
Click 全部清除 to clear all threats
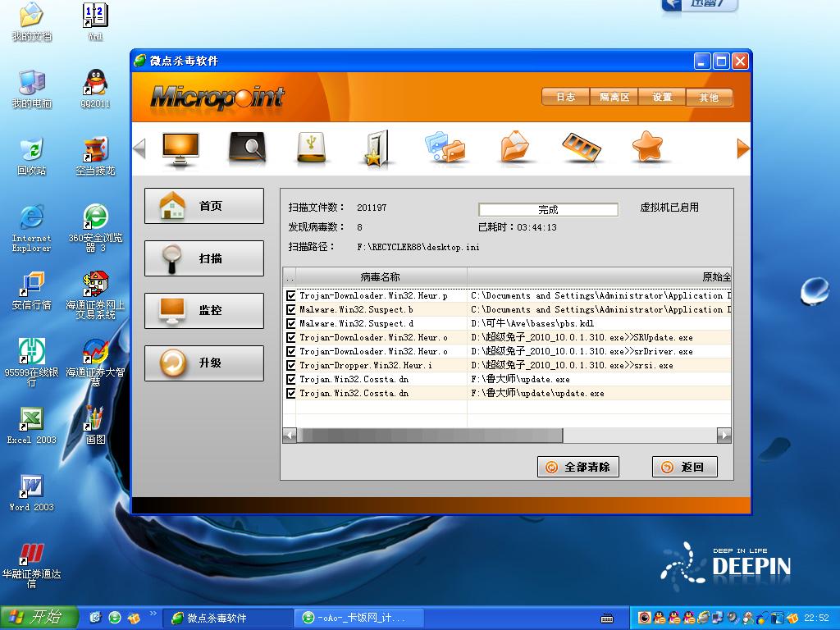coord(578,467)
